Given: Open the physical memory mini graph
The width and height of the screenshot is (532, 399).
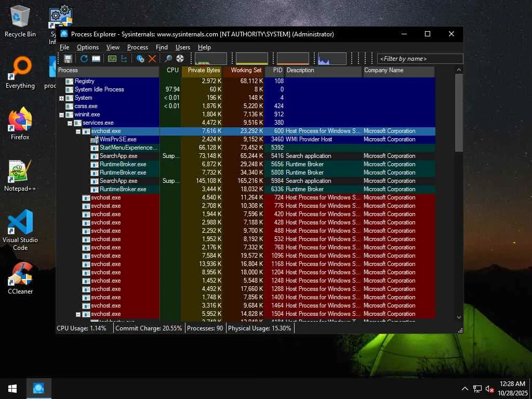Looking at the screenshot, I should (x=293, y=58).
